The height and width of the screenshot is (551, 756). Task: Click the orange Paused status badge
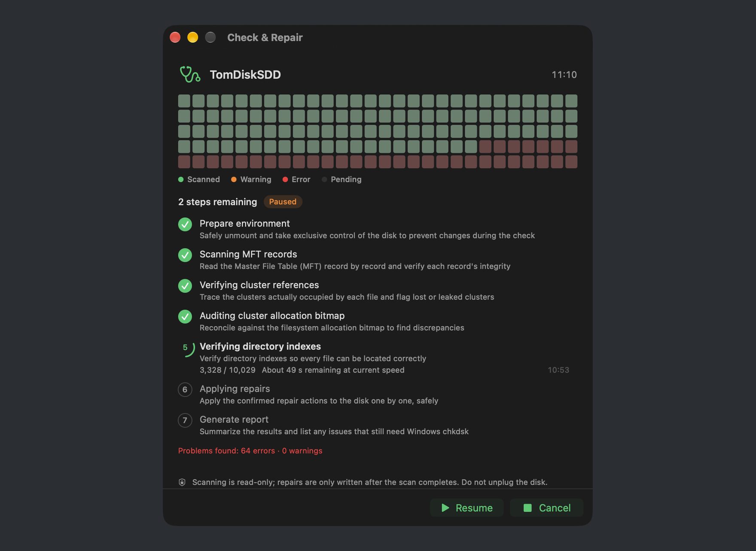(x=283, y=202)
